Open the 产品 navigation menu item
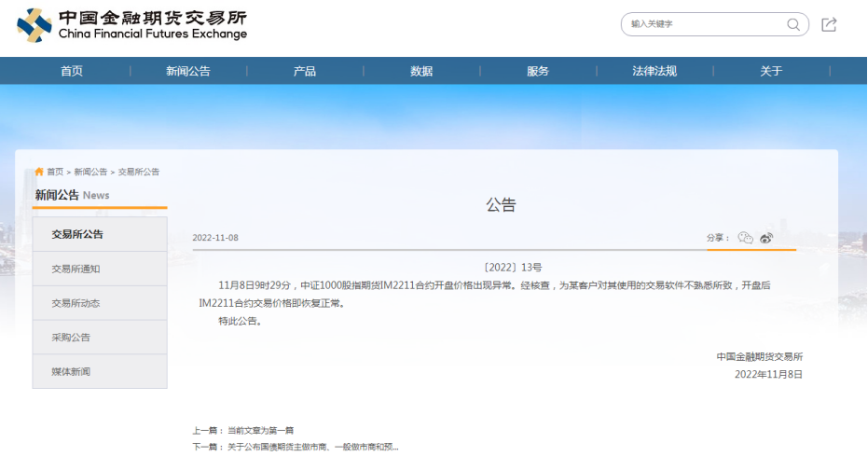 305,71
